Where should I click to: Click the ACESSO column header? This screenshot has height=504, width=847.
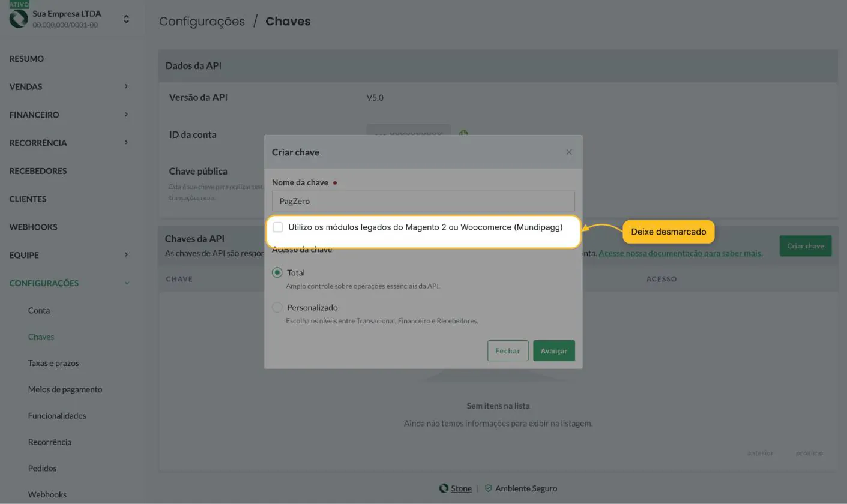662,279
